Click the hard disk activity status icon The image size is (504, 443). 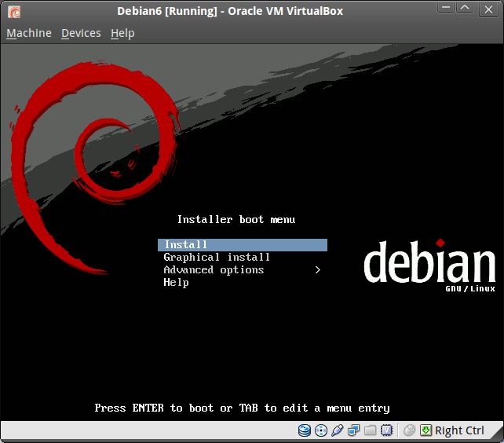pos(304,430)
